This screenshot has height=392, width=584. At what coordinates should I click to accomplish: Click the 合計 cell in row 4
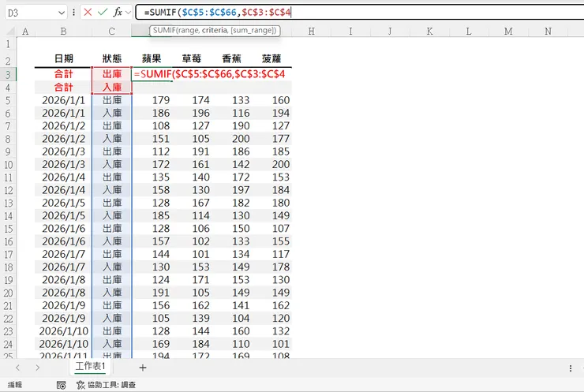(63, 88)
